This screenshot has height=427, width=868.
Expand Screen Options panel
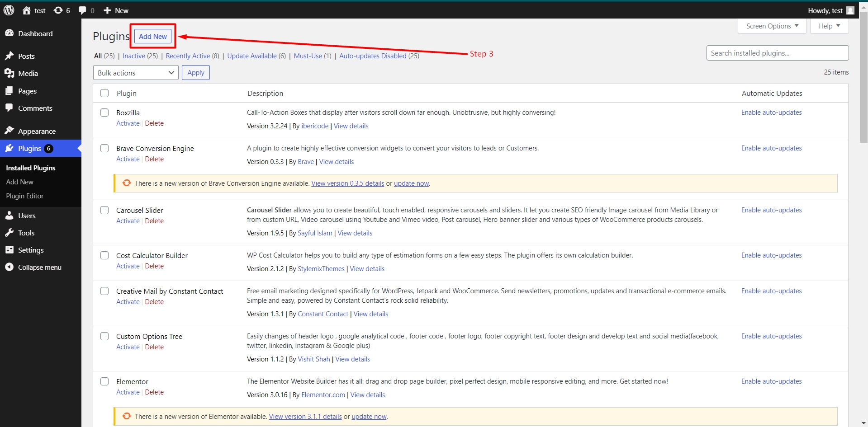point(773,26)
